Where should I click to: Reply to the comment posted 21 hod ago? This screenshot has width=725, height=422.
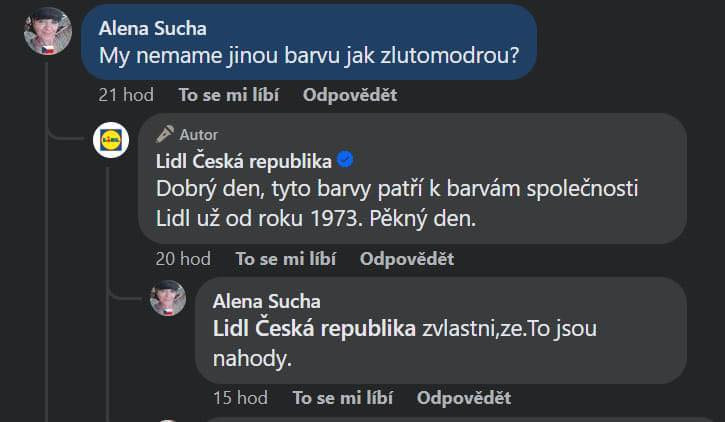pos(350,95)
